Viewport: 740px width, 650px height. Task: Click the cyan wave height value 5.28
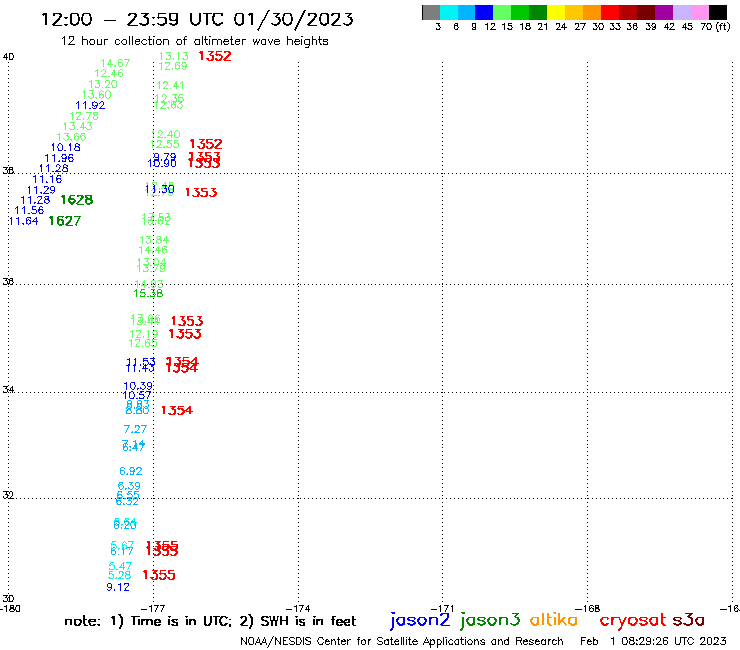pos(119,575)
